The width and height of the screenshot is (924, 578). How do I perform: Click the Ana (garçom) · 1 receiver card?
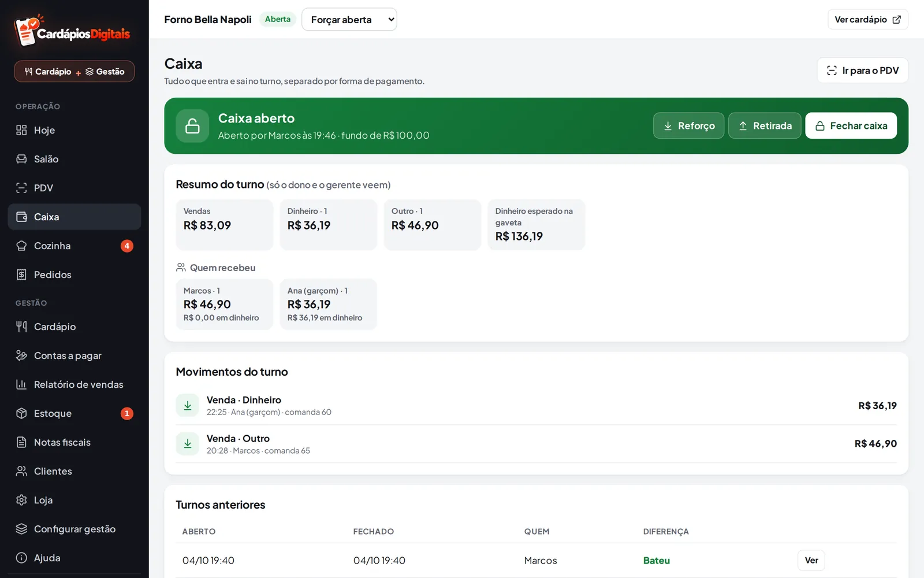[x=329, y=304]
